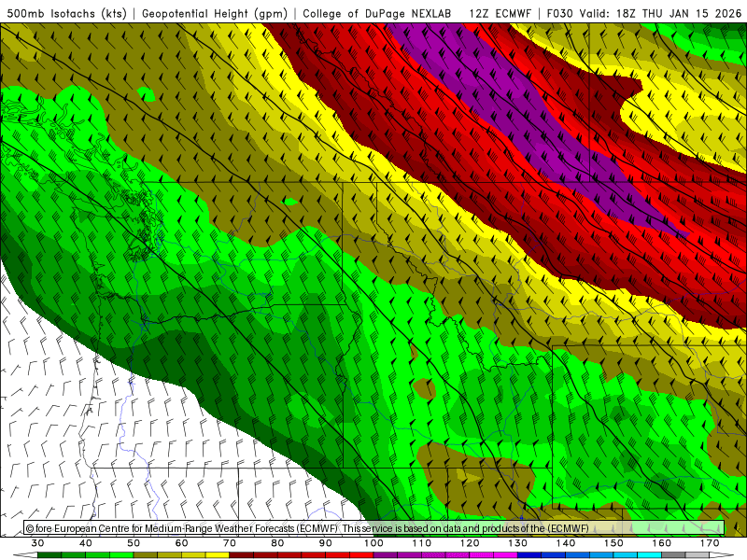Click the '160' label on the color scale
This screenshot has height=560, width=747.
click(662, 543)
